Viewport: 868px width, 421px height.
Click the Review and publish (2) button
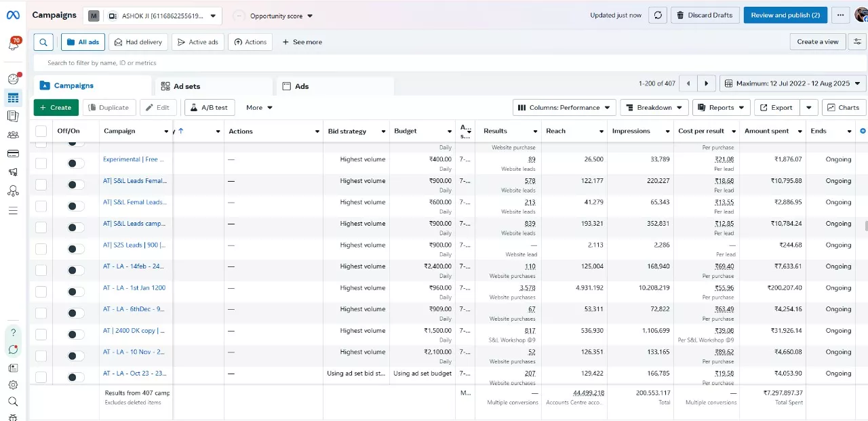pos(785,16)
